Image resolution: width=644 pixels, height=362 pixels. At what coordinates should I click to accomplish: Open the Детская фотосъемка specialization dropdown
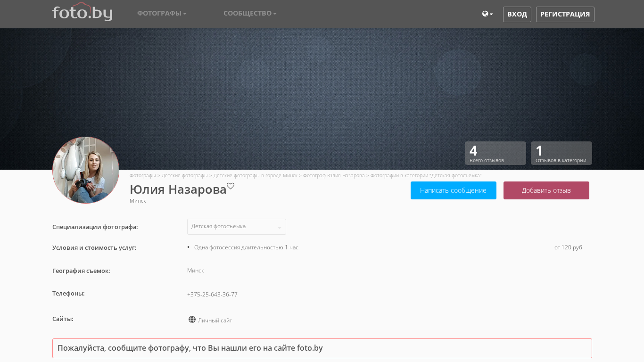pos(236,227)
